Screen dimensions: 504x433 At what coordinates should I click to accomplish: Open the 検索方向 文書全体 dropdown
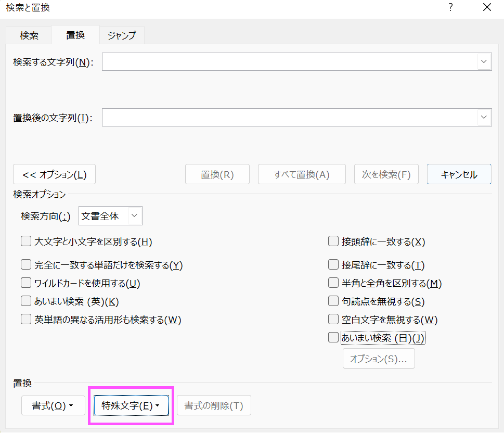pyautogui.click(x=110, y=216)
